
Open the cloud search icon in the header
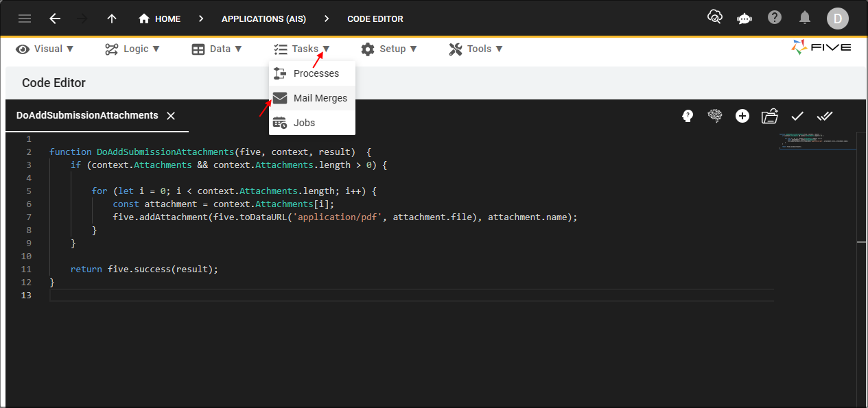[714, 18]
